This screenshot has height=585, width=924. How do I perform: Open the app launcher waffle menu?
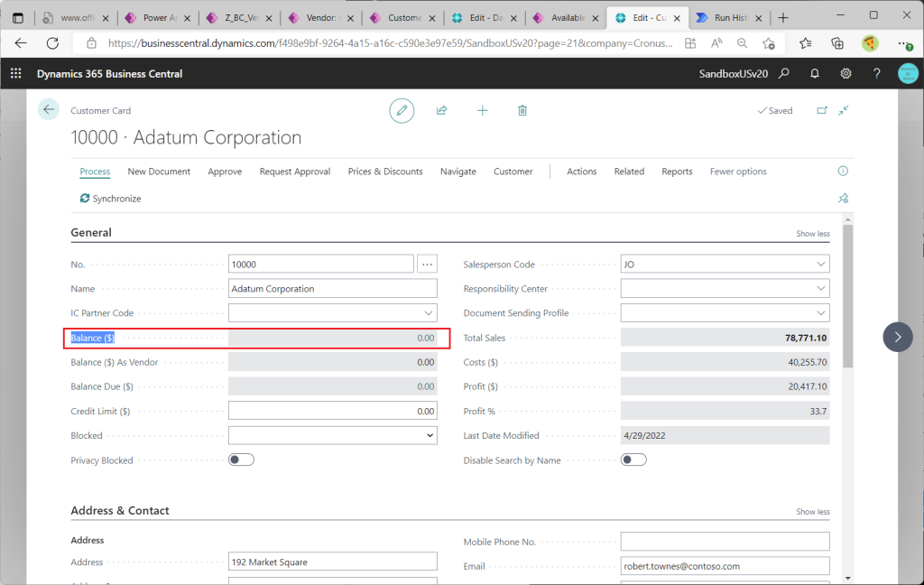16,73
